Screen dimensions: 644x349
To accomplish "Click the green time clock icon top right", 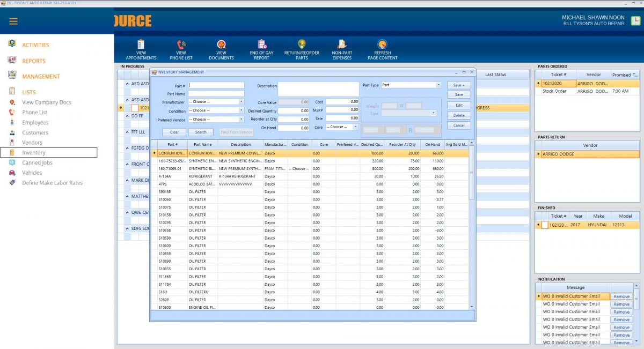I will 635,20.
